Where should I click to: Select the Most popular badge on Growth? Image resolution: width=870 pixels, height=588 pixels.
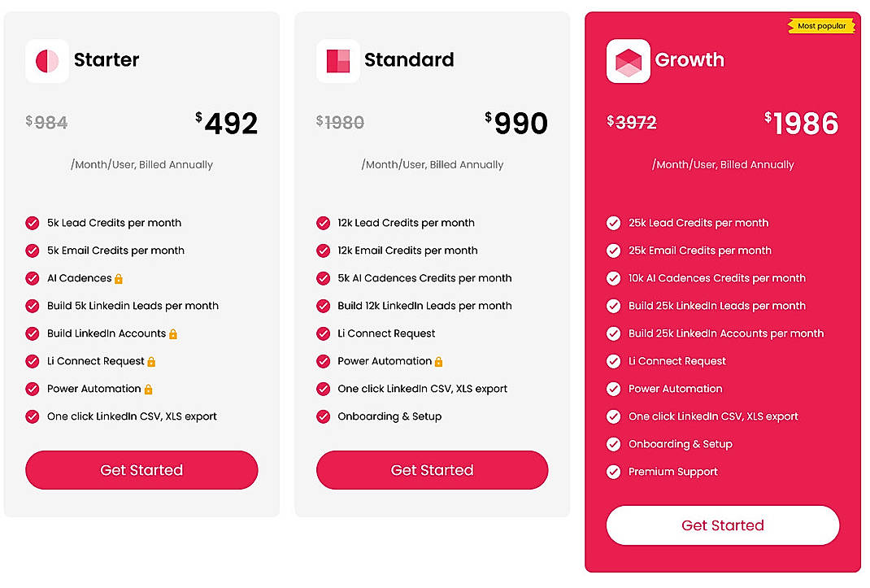tap(820, 25)
